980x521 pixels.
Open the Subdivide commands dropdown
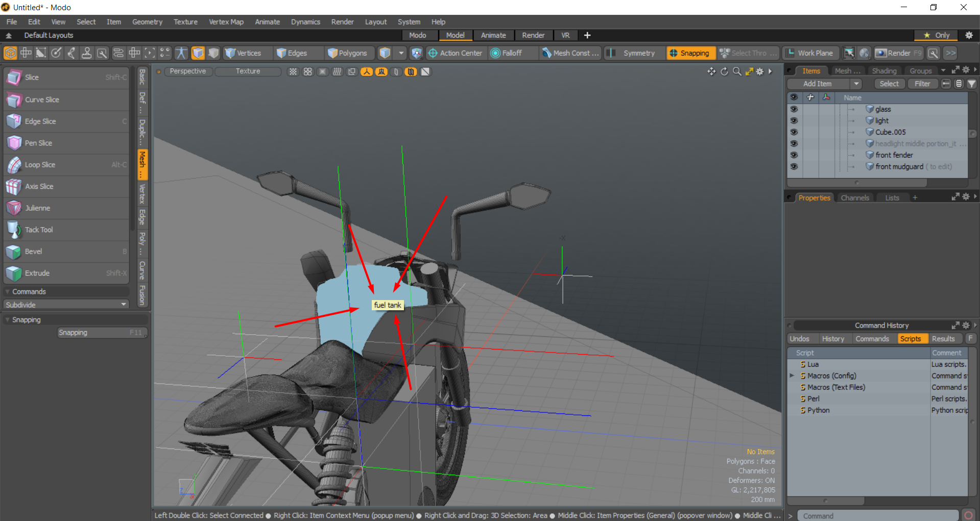[66, 305]
